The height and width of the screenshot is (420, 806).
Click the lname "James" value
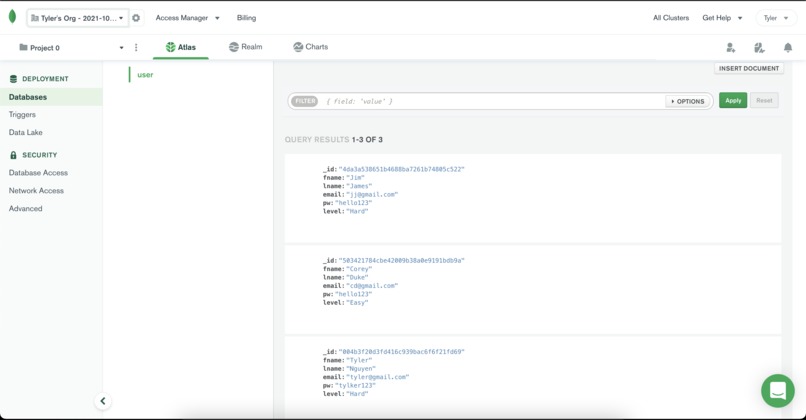tap(359, 186)
